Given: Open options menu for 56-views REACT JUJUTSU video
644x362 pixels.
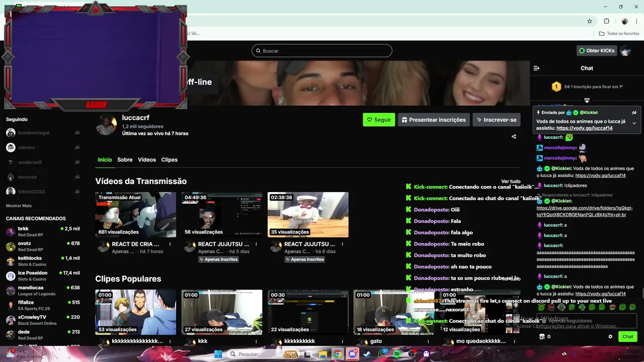Looking at the screenshot, I should pyautogui.click(x=256, y=244).
